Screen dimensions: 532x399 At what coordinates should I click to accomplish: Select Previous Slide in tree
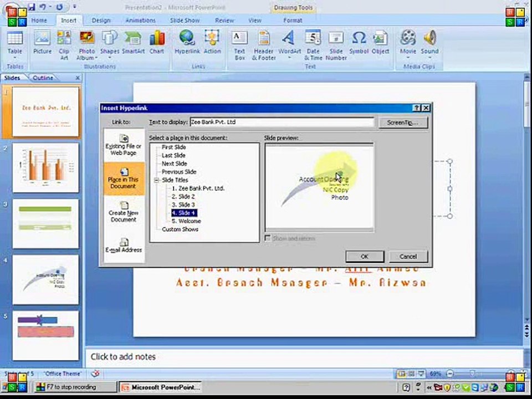[x=179, y=172]
